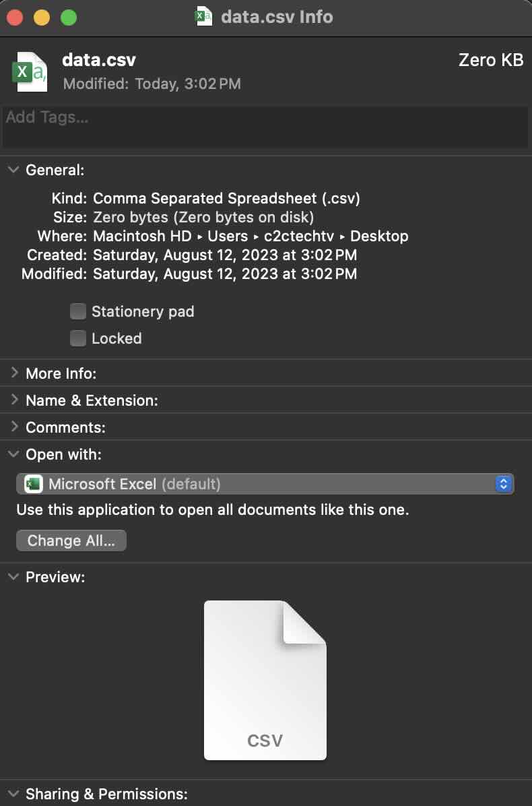
Task: Collapse the Open with section
Action: click(x=13, y=454)
